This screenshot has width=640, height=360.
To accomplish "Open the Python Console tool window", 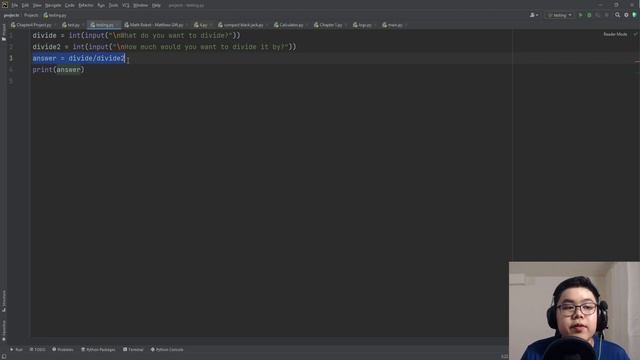I will pos(167,350).
